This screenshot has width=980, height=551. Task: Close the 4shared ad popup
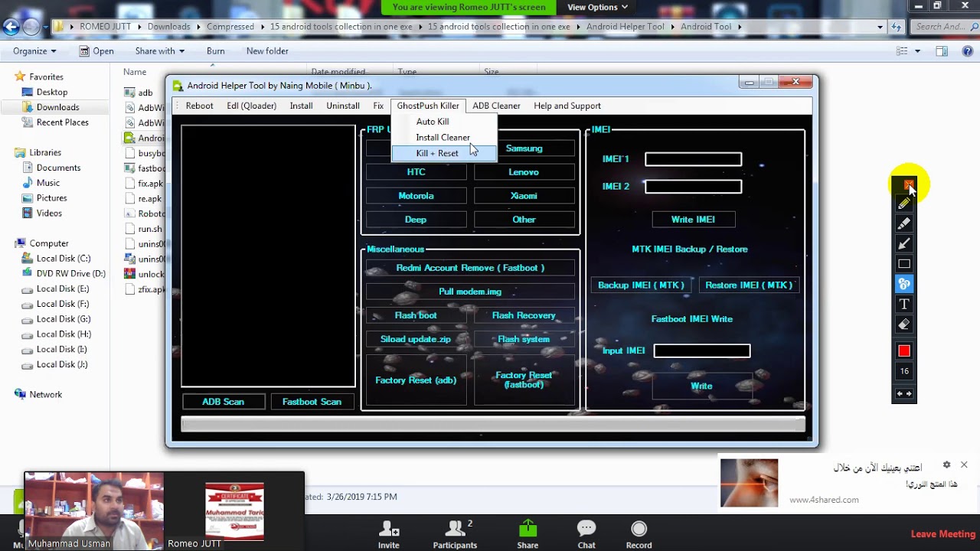(x=964, y=465)
